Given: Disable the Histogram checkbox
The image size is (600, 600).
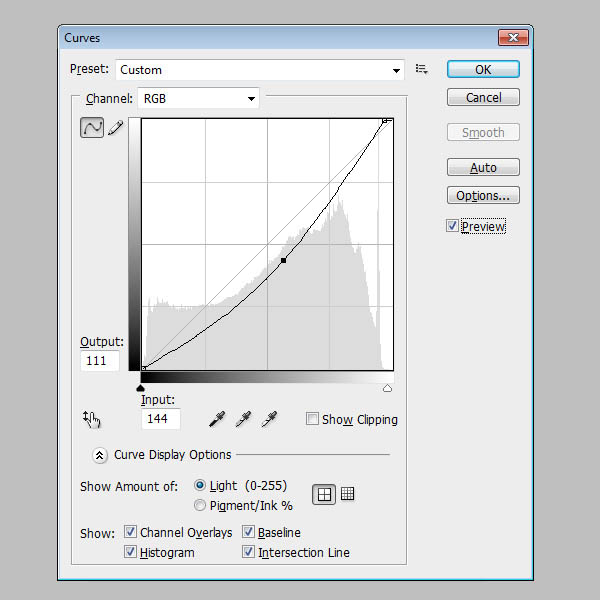Looking at the screenshot, I should tap(130, 551).
